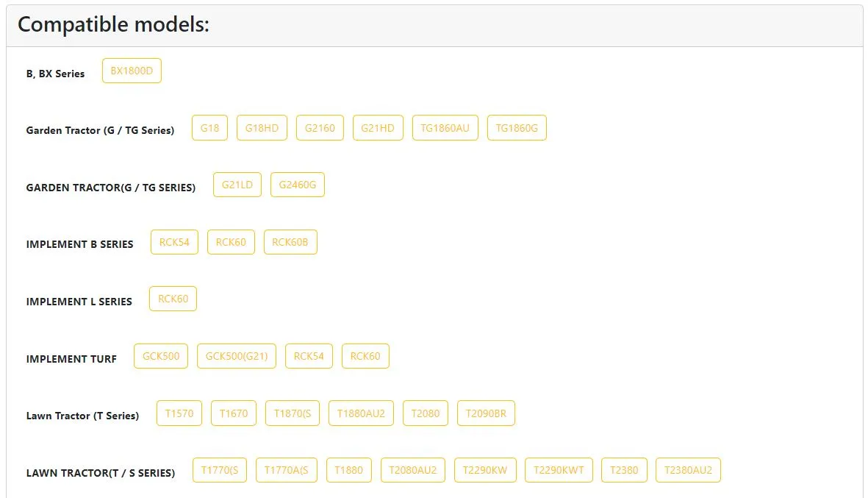Choose the T1570 lawn tractor model
868x498 pixels.
[x=179, y=413]
